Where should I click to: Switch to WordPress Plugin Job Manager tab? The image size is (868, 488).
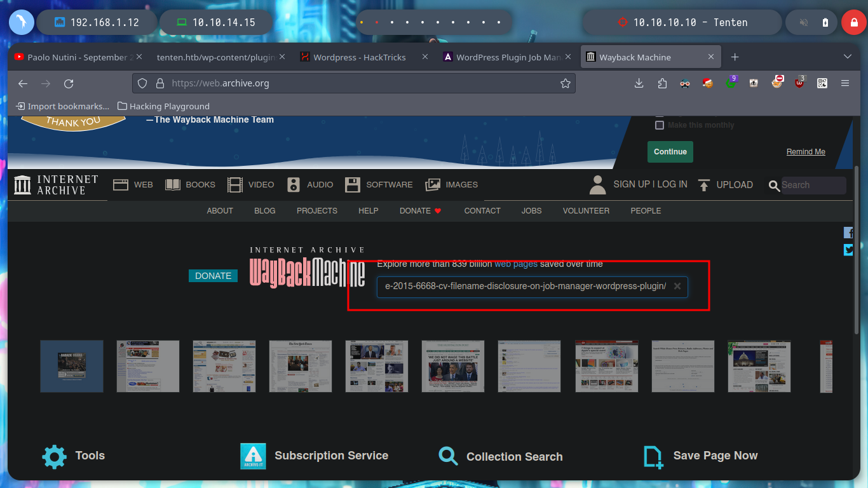[x=508, y=57]
